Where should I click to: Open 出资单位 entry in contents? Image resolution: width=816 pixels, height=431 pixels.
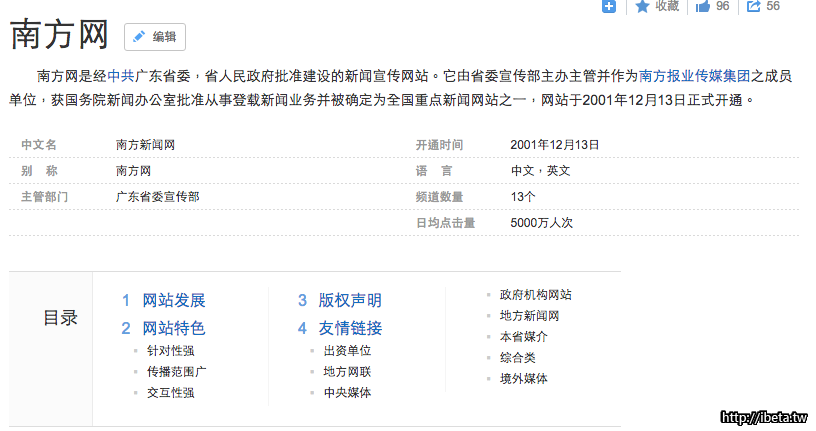347,351
